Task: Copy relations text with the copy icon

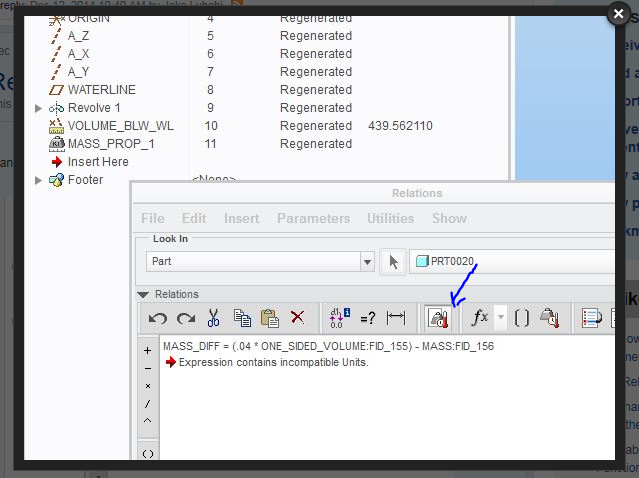Action: 242,318
